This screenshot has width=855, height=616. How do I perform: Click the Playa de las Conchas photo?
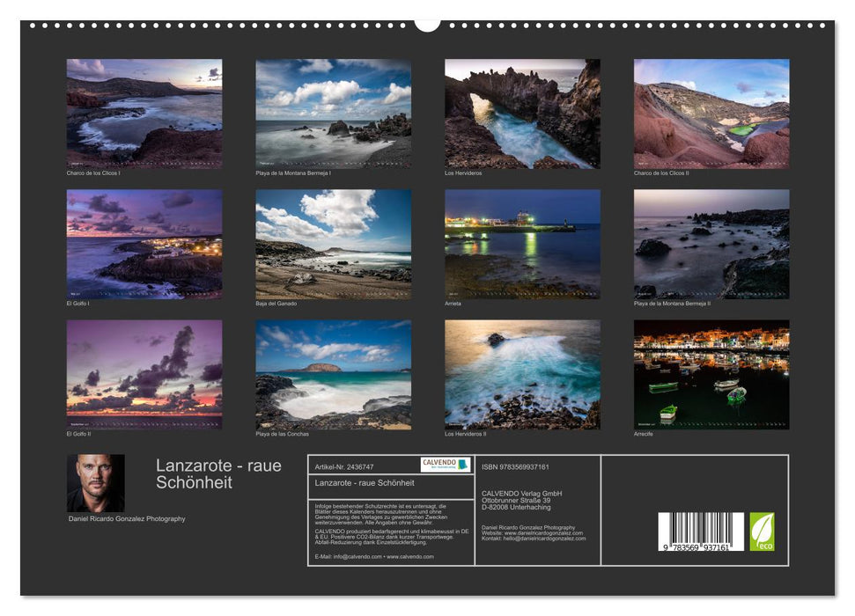(334, 375)
